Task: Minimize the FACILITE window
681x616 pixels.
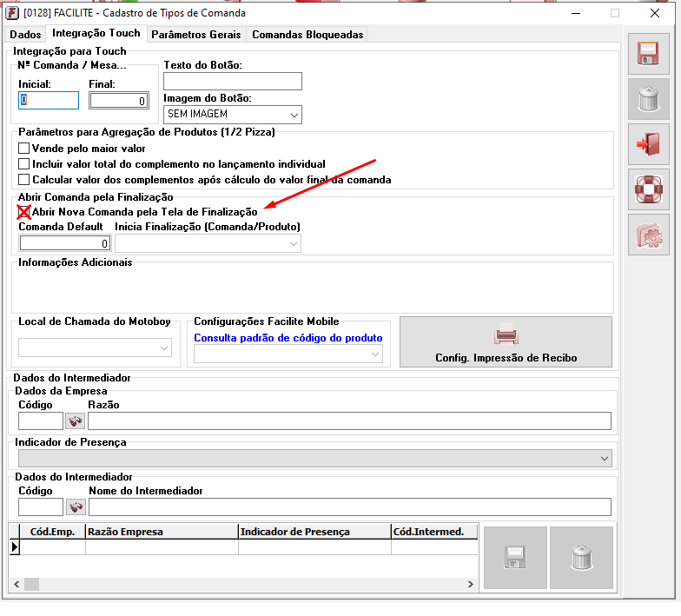Action: (x=576, y=14)
